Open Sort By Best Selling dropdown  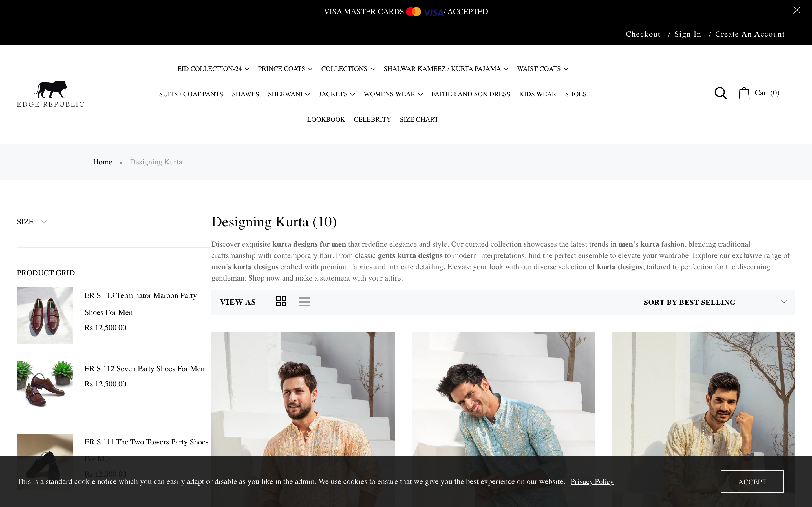pos(715,302)
